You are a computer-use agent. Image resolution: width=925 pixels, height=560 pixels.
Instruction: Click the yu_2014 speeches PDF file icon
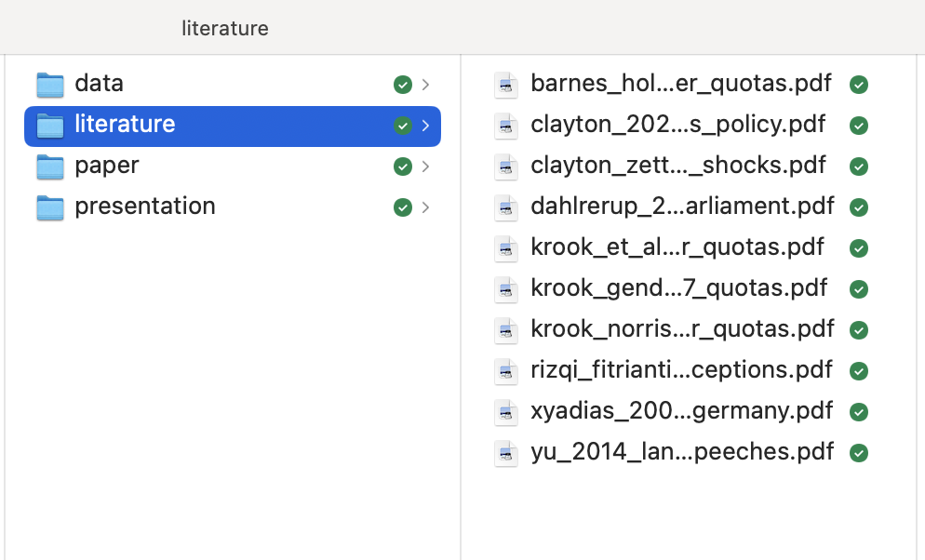pos(505,453)
